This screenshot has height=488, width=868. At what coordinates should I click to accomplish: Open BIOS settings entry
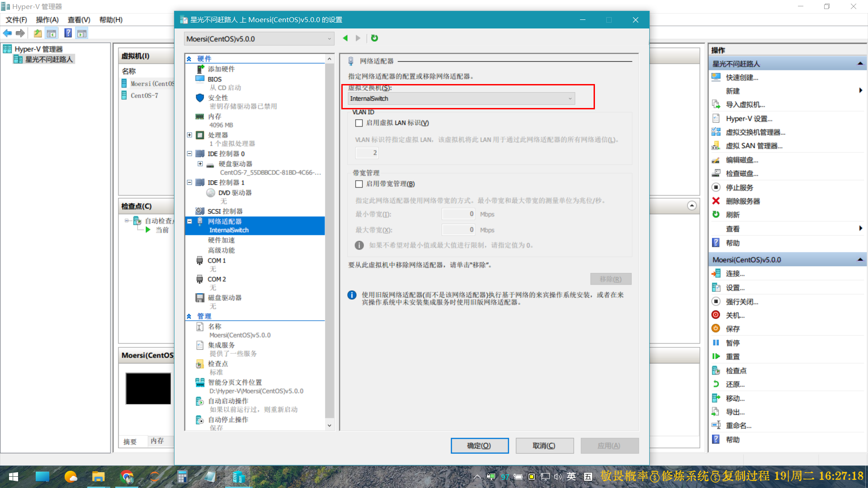[x=214, y=79]
